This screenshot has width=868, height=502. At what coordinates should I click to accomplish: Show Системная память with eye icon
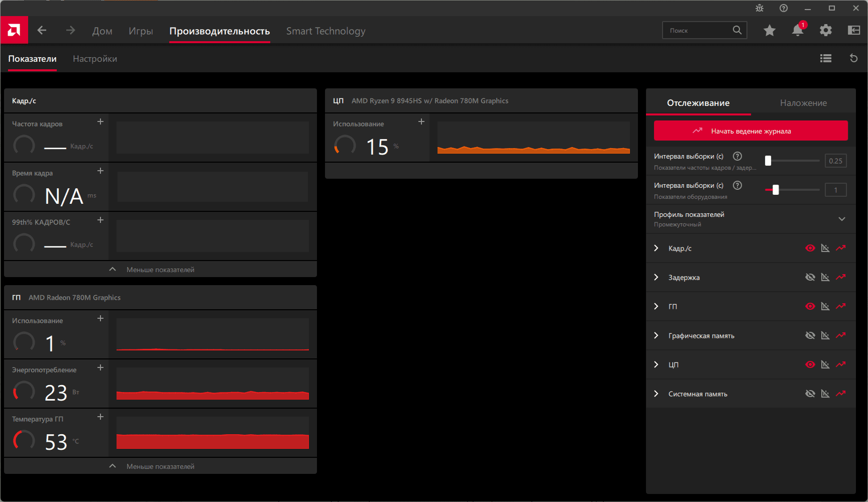pyautogui.click(x=810, y=394)
